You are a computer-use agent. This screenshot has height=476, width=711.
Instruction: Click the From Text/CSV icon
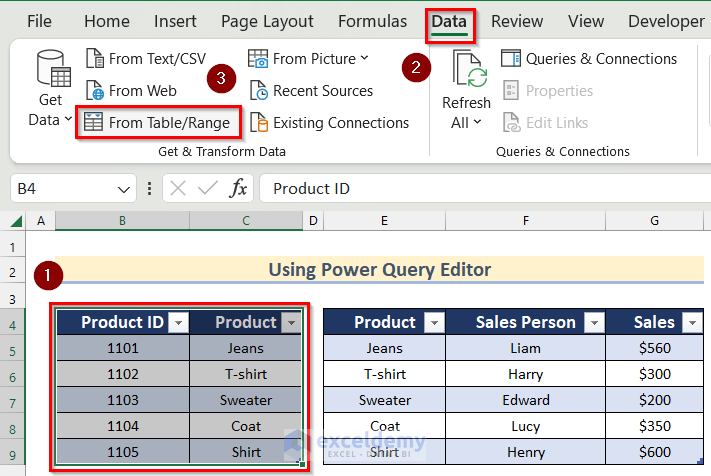(95, 59)
